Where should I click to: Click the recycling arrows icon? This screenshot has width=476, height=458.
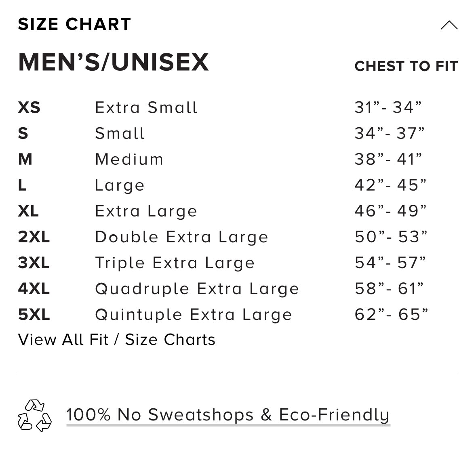35,416
